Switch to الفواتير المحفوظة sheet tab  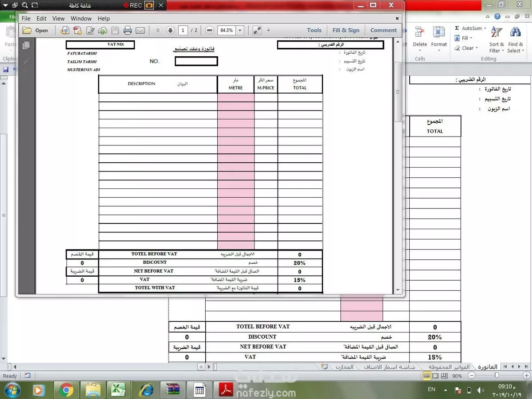(x=449, y=367)
